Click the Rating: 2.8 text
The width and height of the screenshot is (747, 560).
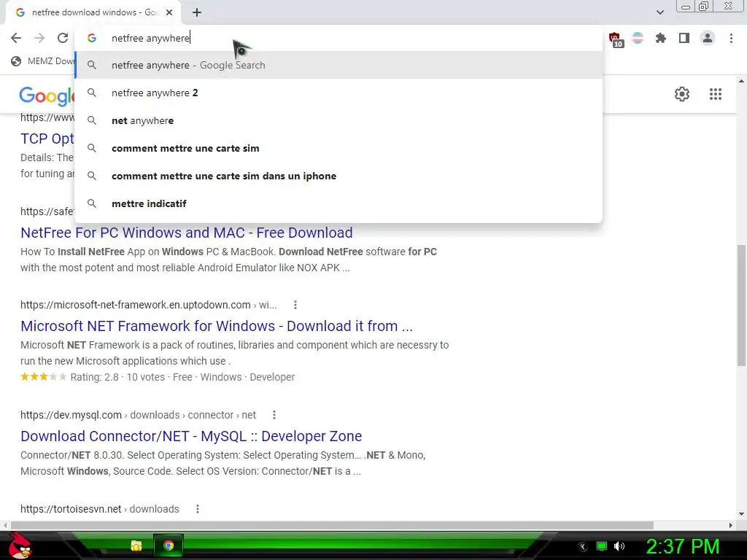pos(94,377)
